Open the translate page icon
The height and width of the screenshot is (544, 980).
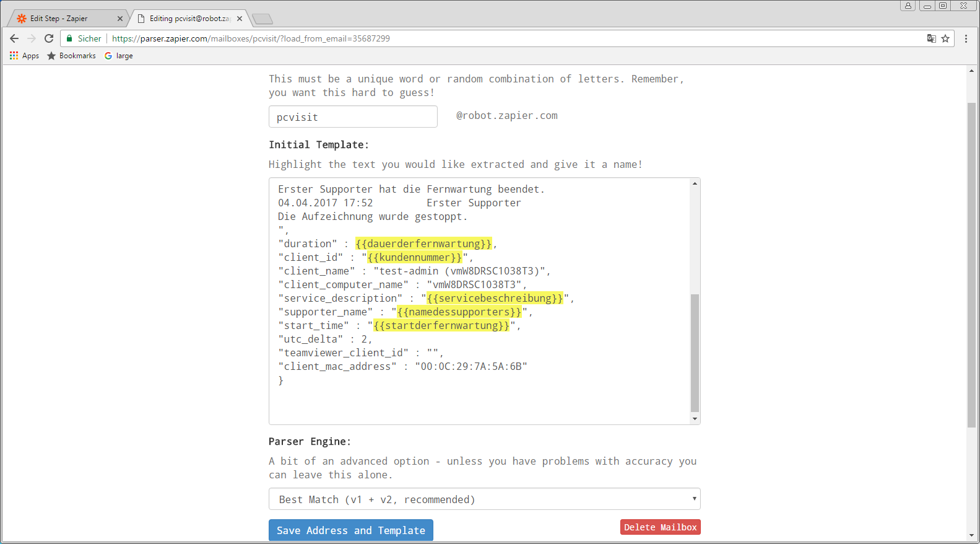[931, 38]
